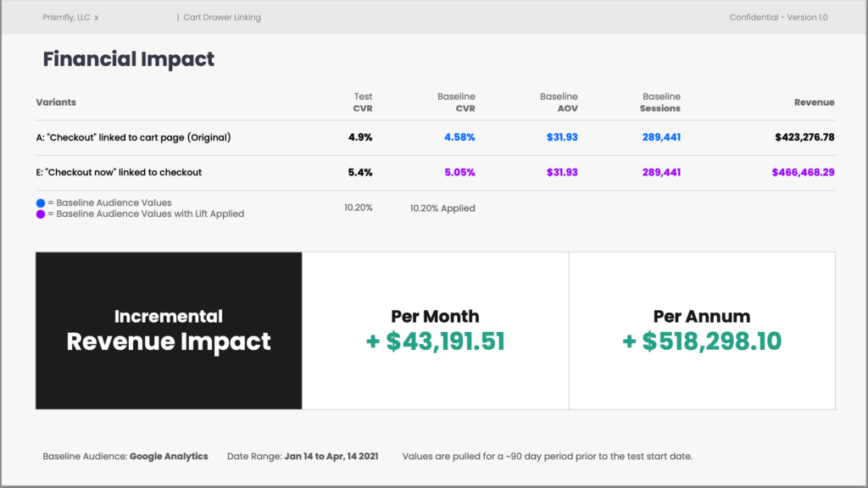Click the Per Month revenue figure
The width and height of the screenshot is (868, 488).
tap(435, 342)
